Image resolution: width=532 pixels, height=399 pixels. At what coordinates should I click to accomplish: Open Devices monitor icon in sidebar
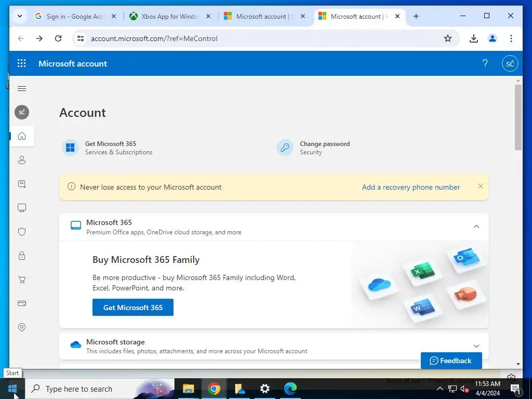point(22,208)
